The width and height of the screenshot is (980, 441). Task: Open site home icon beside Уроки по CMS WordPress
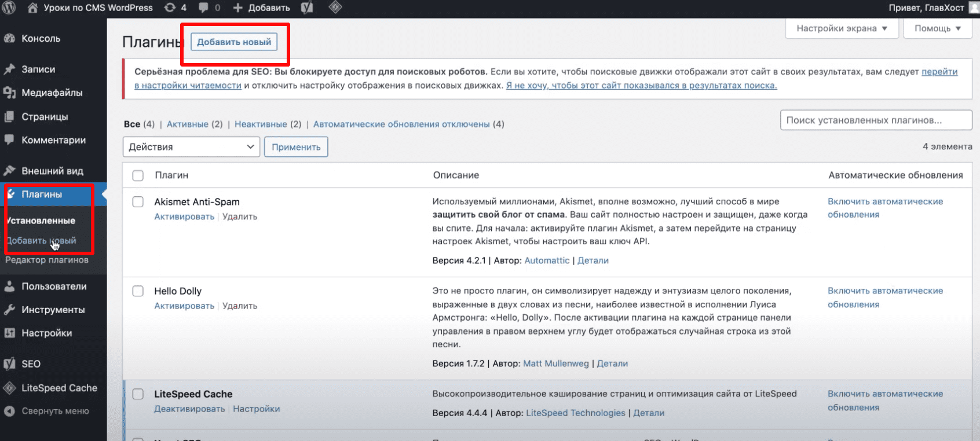pyautogui.click(x=33, y=8)
